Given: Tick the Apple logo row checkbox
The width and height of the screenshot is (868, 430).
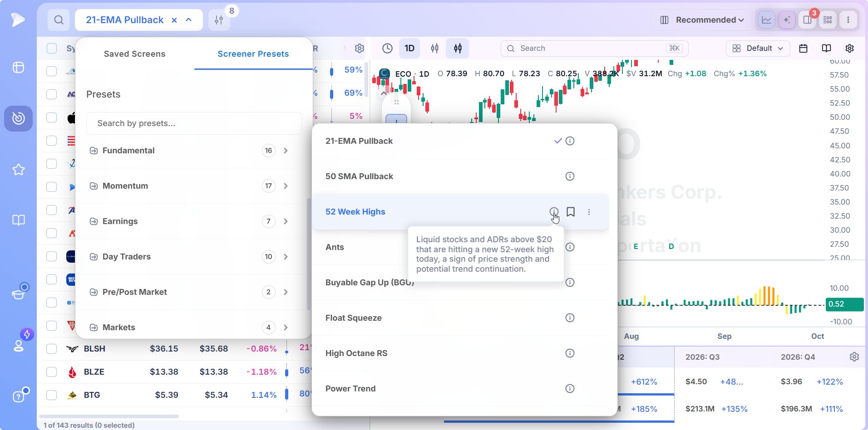Looking at the screenshot, I should [x=52, y=117].
